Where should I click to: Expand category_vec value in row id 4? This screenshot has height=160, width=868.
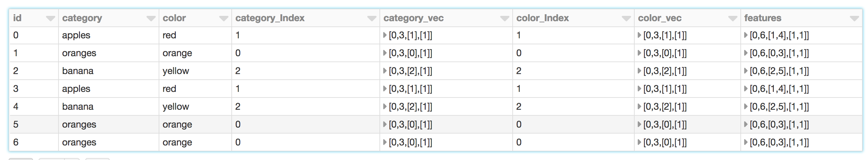[385, 106]
